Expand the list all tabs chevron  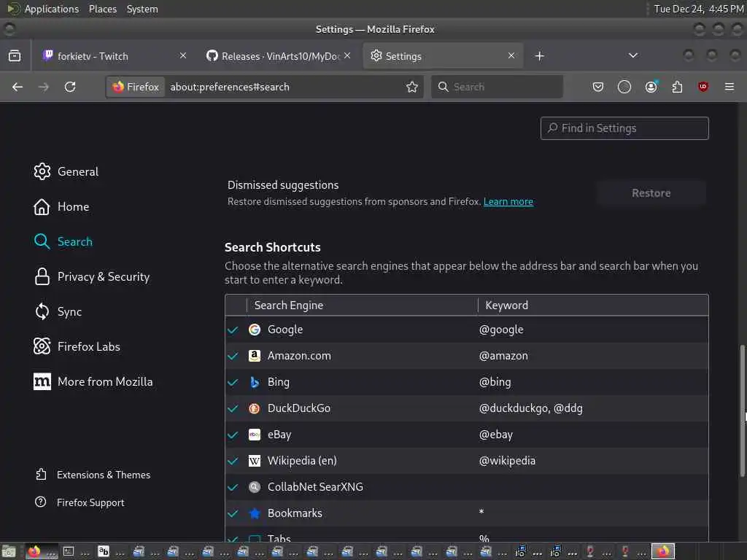point(633,55)
